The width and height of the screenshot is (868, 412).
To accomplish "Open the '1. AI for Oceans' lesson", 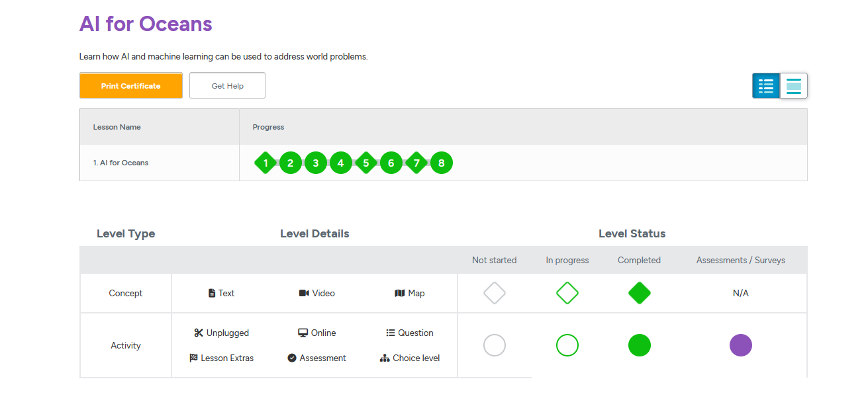I will click(x=121, y=163).
